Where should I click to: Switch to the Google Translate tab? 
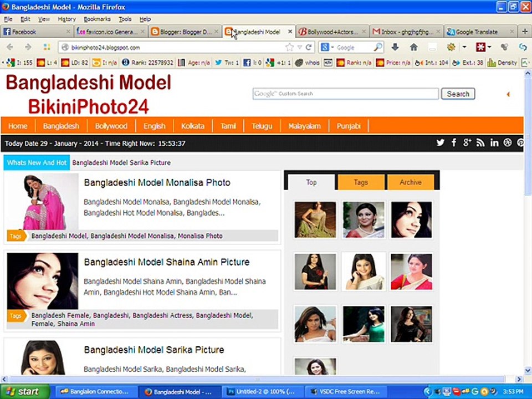coord(480,32)
